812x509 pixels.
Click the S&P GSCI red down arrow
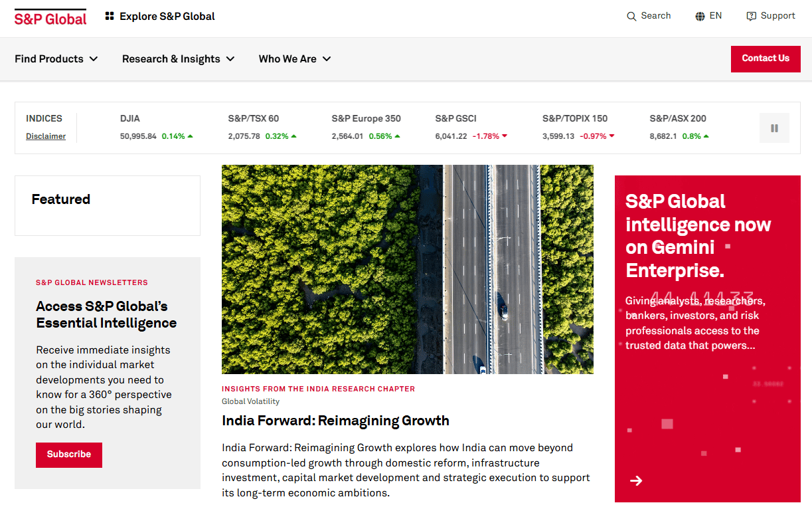coord(505,136)
